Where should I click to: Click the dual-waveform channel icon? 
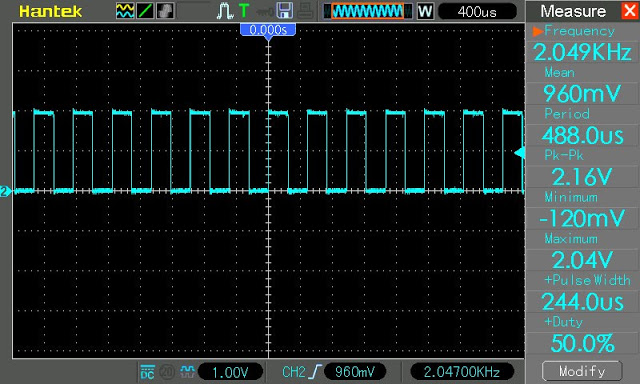125,11
